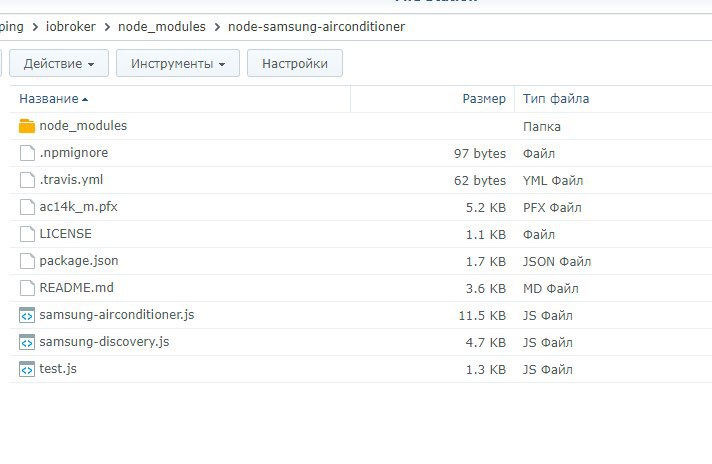Click the chevron before node-samsung-airconditioner breadcrumb
The height and width of the screenshot is (464, 712).
pyautogui.click(x=217, y=27)
